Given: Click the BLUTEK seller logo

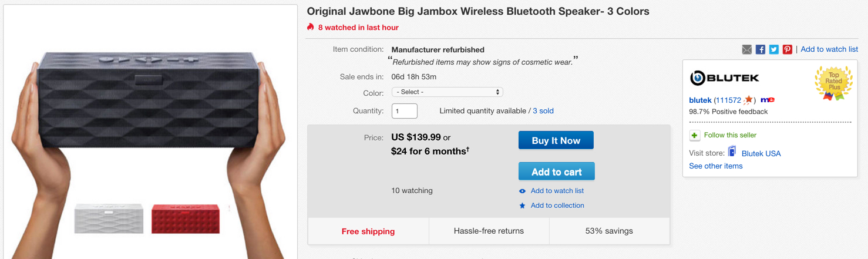Looking at the screenshot, I should tap(724, 78).
